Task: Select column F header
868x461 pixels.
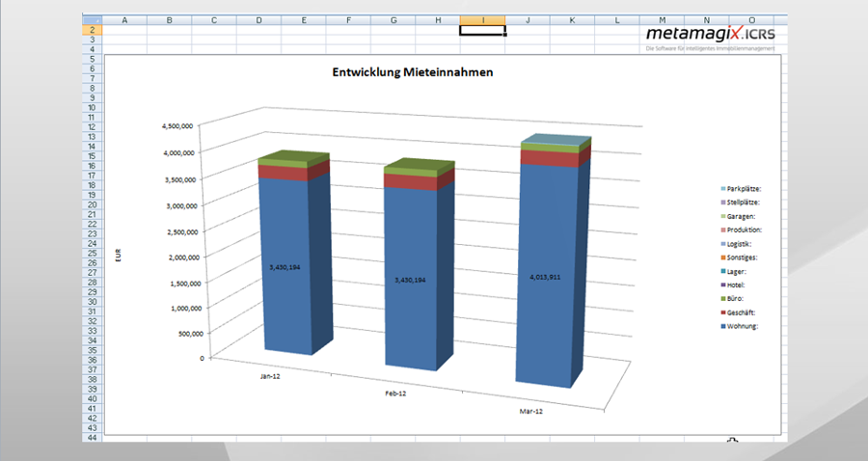Action: pos(349,20)
